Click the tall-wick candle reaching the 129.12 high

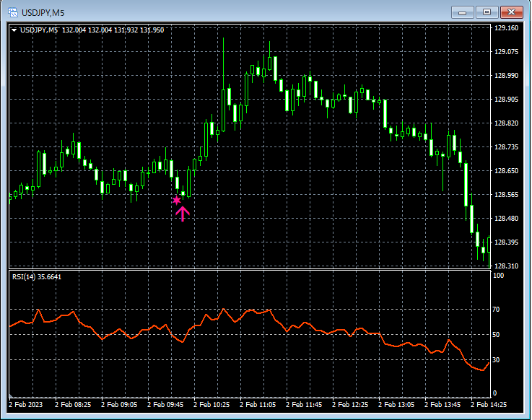(x=223, y=110)
